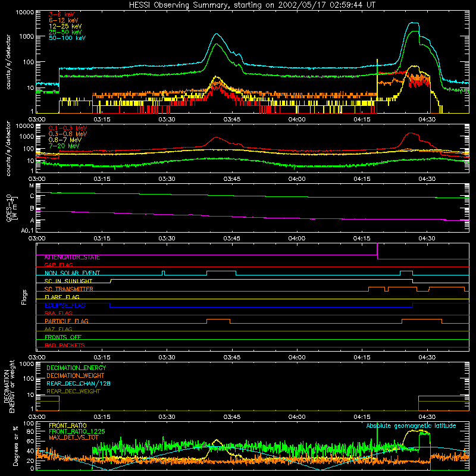Select the PARTICLE_FLAG label

(67, 321)
